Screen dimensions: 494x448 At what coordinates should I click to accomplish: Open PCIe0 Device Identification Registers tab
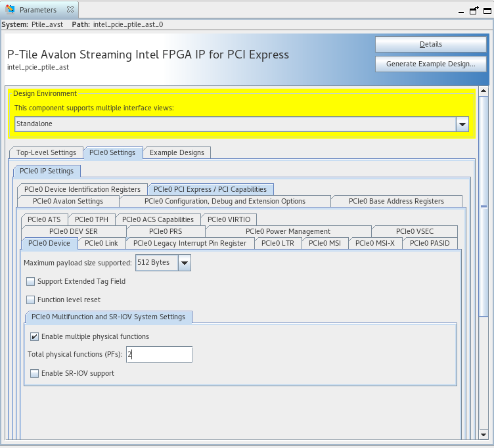tap(82, 189)
